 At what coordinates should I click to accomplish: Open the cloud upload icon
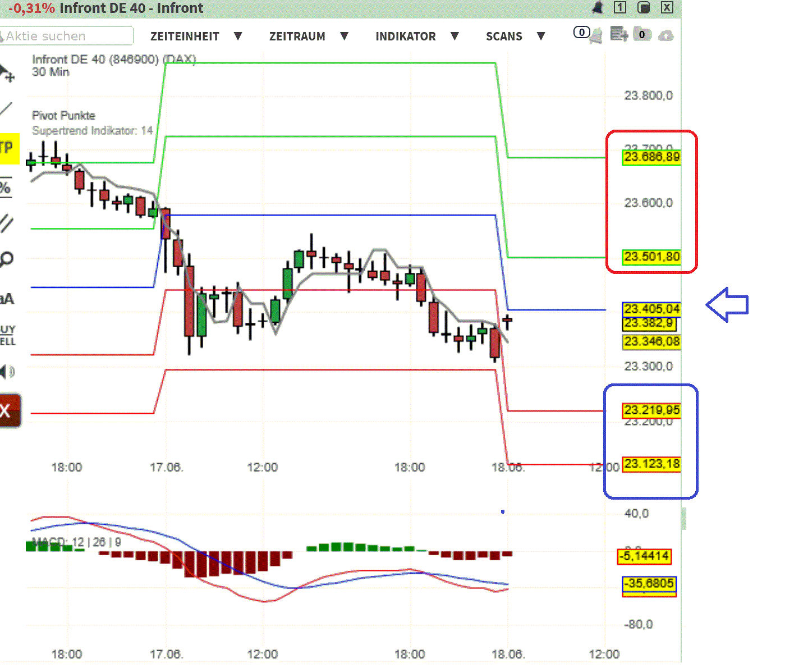tap(666, 35)
